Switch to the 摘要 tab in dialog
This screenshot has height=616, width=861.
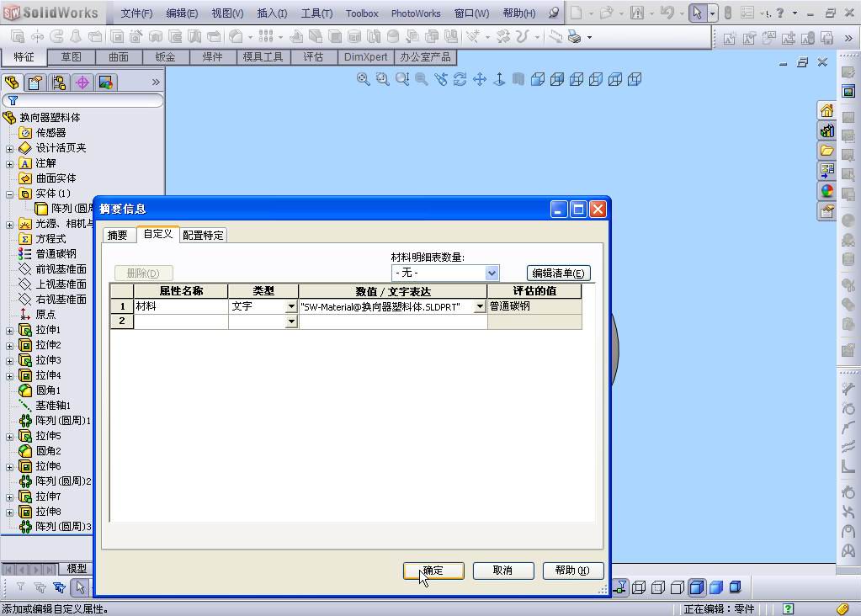[118, 235]
